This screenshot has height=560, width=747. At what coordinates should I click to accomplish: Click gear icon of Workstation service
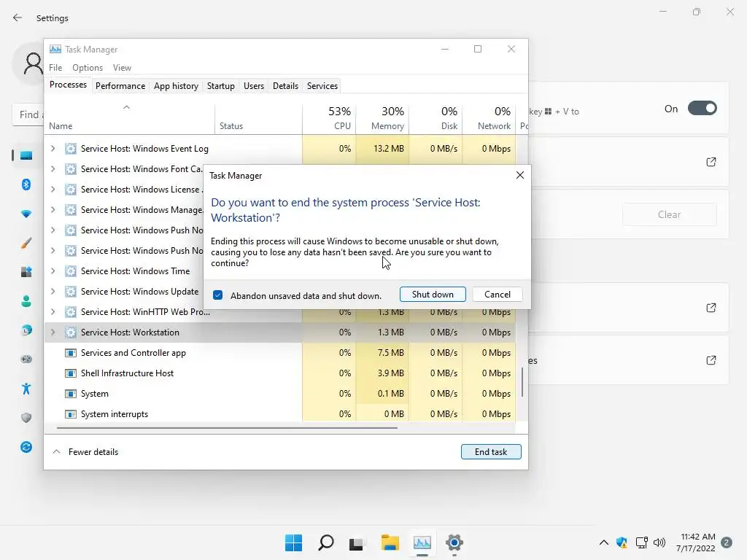click(x=71, y=332)
